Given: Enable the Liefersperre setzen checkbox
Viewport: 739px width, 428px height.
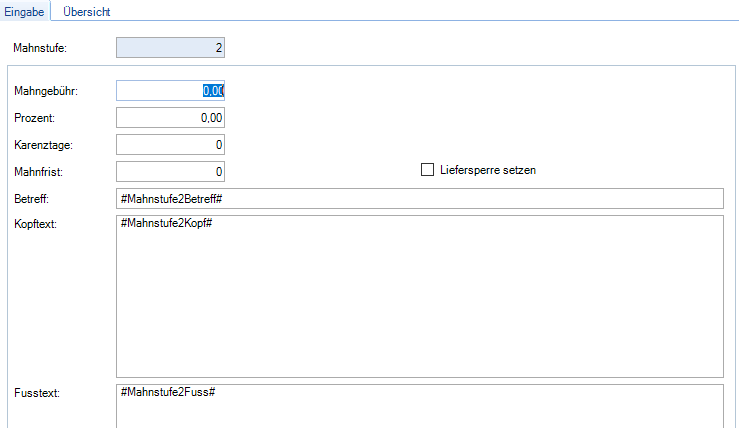Looking at the screenshot, I should tap(427, 170).
